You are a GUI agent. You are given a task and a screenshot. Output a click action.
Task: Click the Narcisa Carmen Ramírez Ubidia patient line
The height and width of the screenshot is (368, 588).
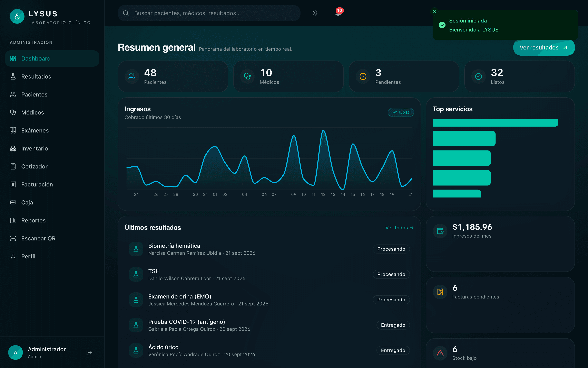[202, 253]
